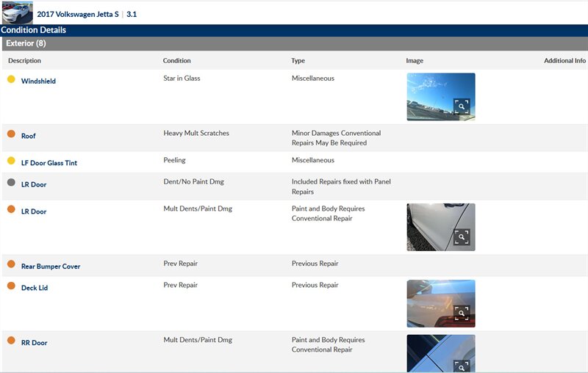Click the Deck Lid link
The image size is (588, 373).
tap(35, 288)
